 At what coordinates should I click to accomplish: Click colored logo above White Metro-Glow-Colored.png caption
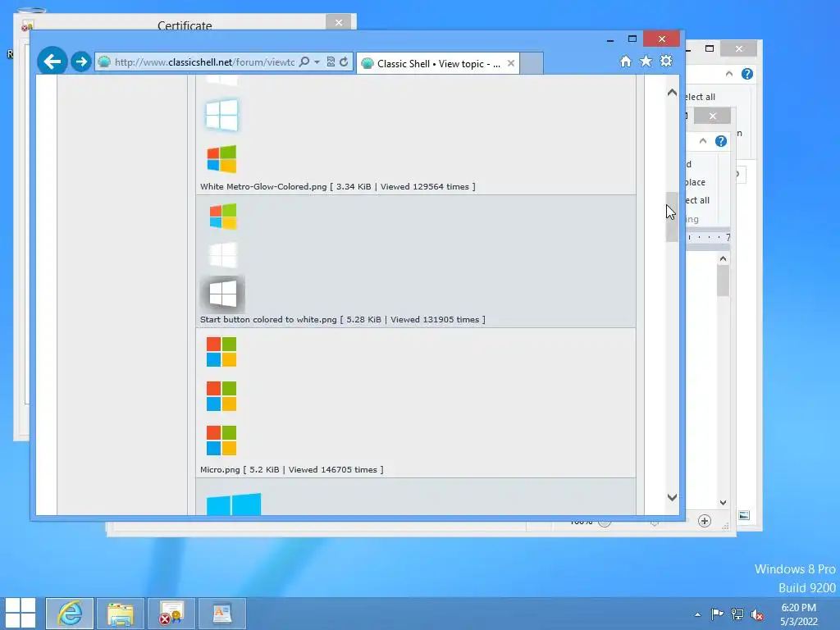pyautogui.click(x=221, y=159)
